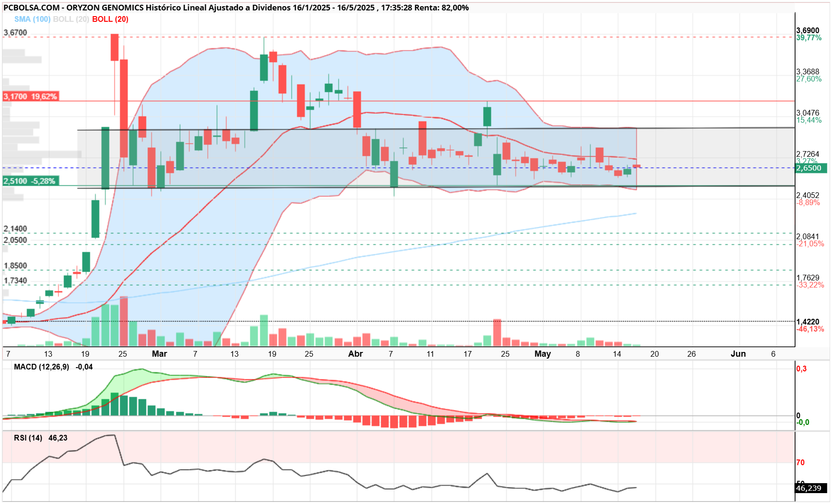
Task: Click the 2,0500 price level label
Action: coord(15,240)
